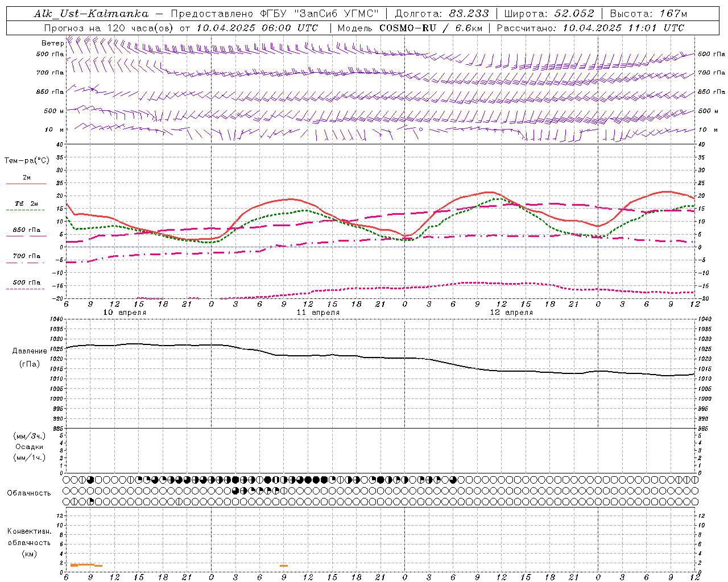Select the longitude value Долгота: 83.233
The image size is (728, 582).
tap(441, 14)
